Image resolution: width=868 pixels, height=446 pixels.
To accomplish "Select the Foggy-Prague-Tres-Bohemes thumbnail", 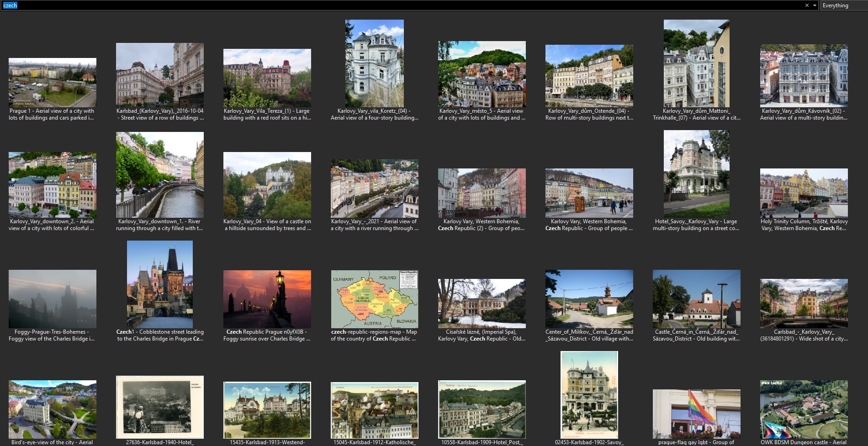I will pyautogui.click(x=53, y=299).
